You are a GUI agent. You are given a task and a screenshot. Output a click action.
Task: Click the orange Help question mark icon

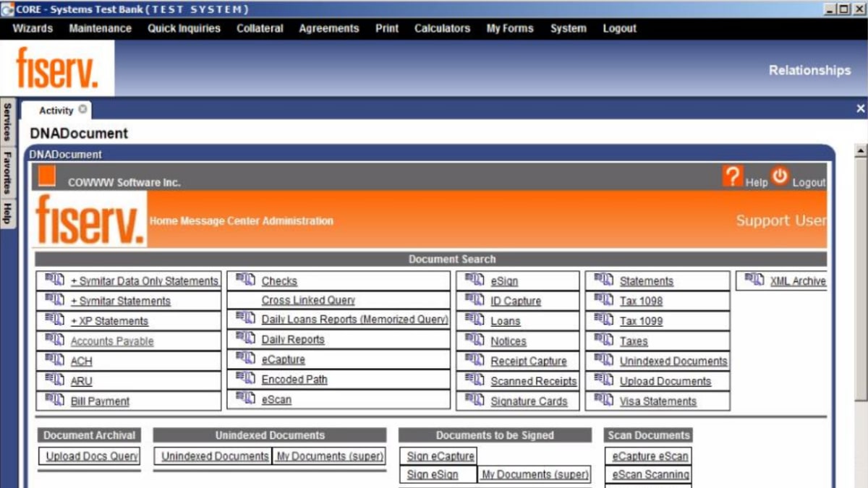pos(732,176)
